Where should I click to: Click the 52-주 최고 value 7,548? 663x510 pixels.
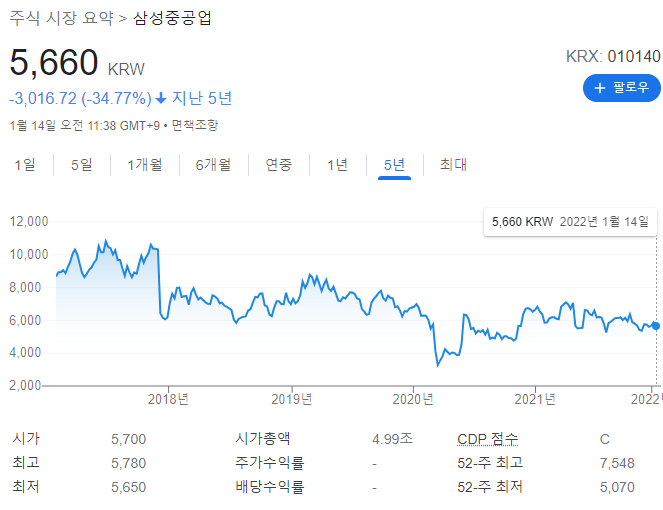(x=617, y=463)
